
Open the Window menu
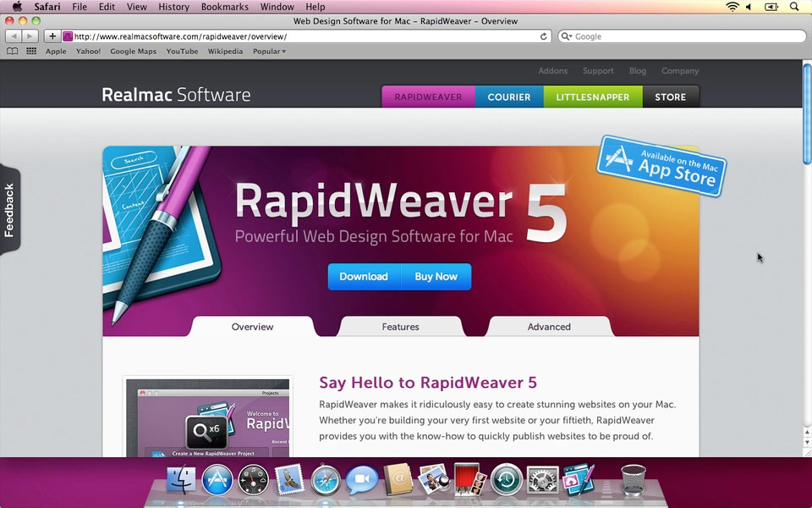click(x=277, y=7)
